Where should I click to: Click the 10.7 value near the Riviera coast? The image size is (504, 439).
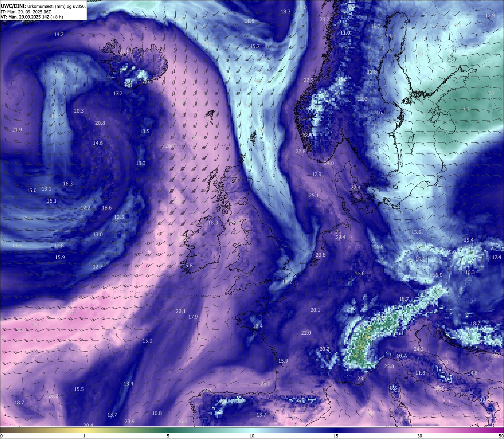pos(401,356)
